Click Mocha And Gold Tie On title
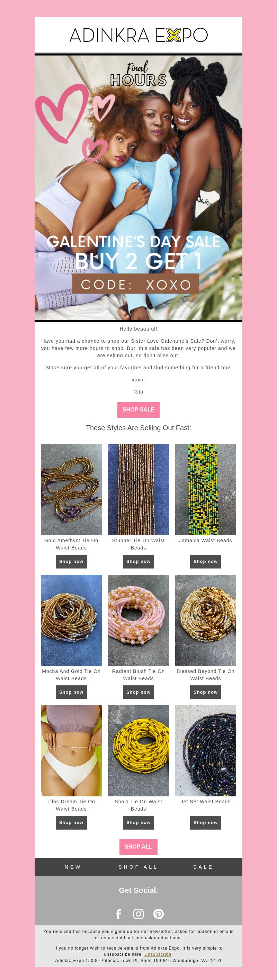This screenshot has height=980, width=277. click(71, 675)
